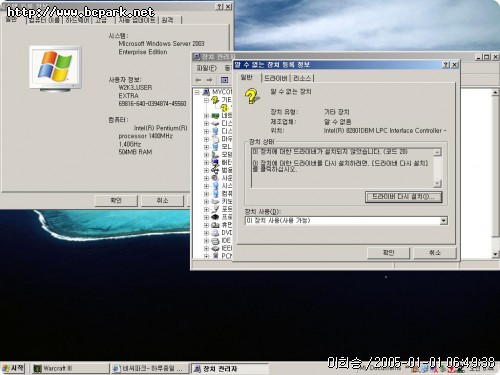Click the Forward arrow in Device Manager toolbar
Viewport: 500px width, 375px height.
point(209,80)
